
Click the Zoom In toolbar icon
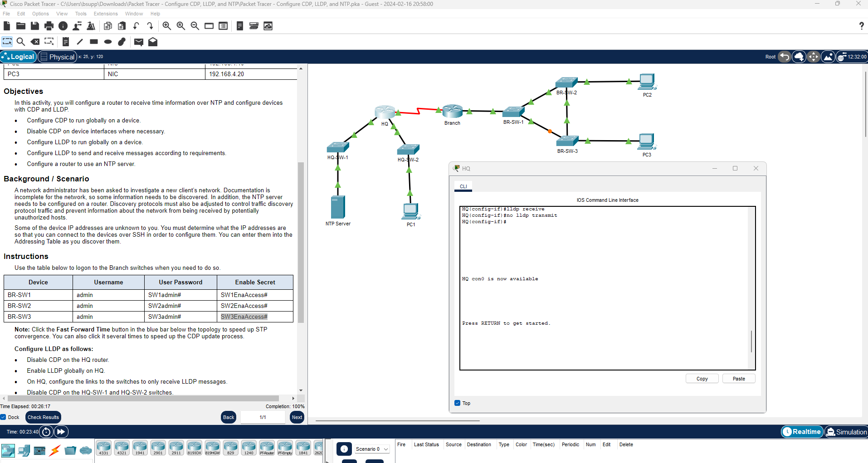click(166, 26)
